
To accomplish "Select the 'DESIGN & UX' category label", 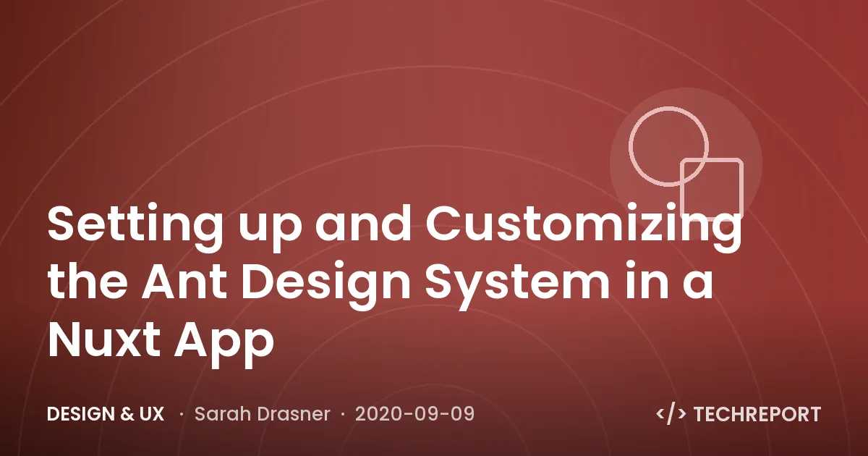I will (106, 414).
